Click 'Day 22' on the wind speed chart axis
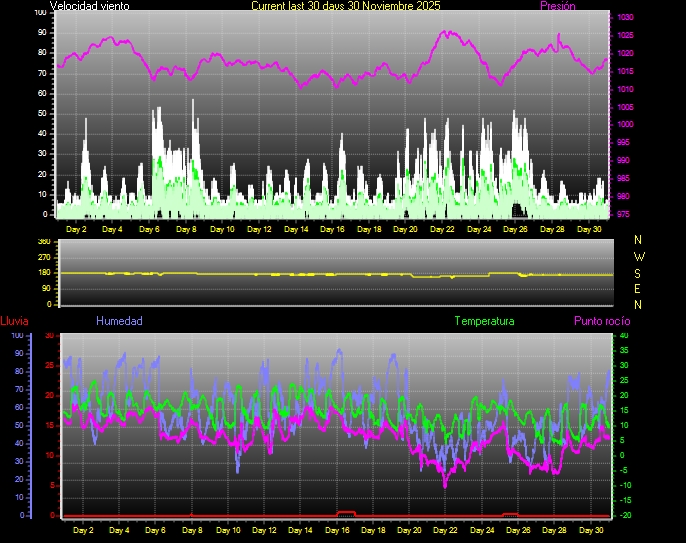 coord(442,229)
